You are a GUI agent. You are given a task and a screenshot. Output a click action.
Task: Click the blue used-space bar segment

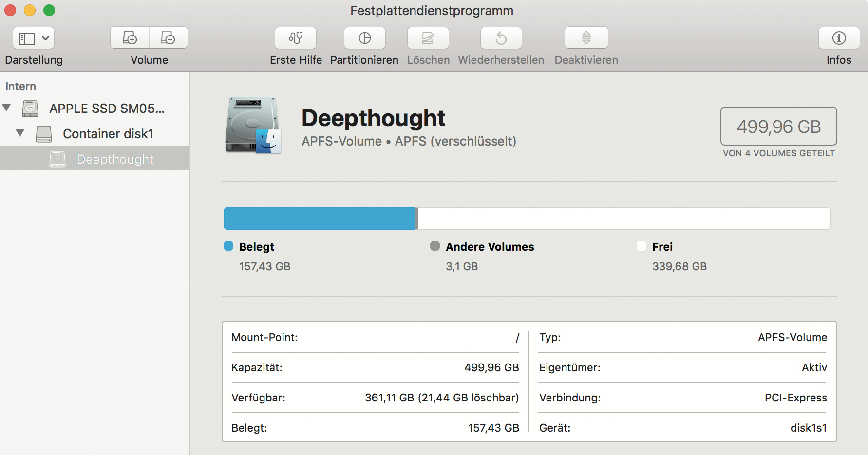tap(320, 218)
